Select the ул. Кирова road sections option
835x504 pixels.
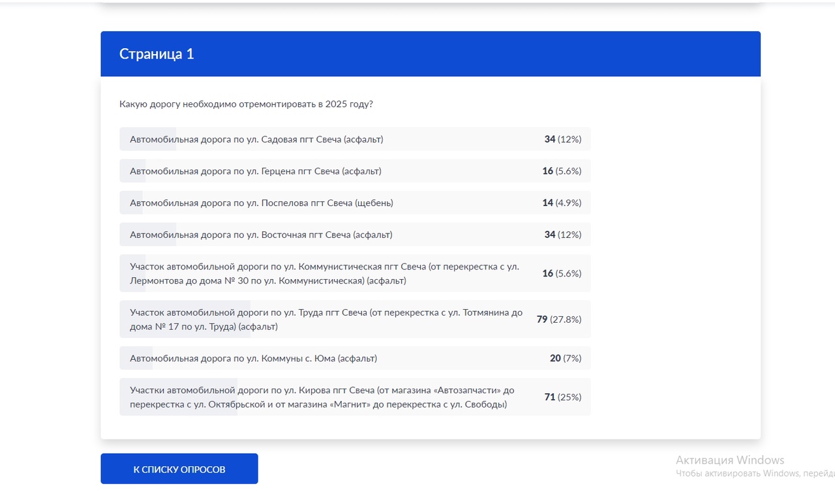(355, 396)
